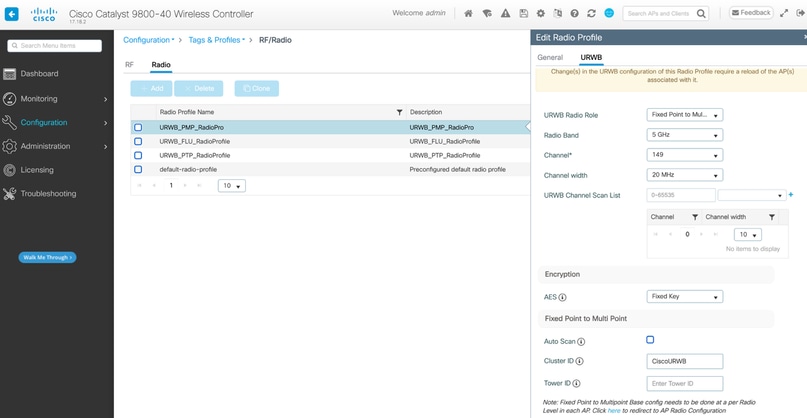
Task: Click the logout arrow icon
Action: pos(801,14)
